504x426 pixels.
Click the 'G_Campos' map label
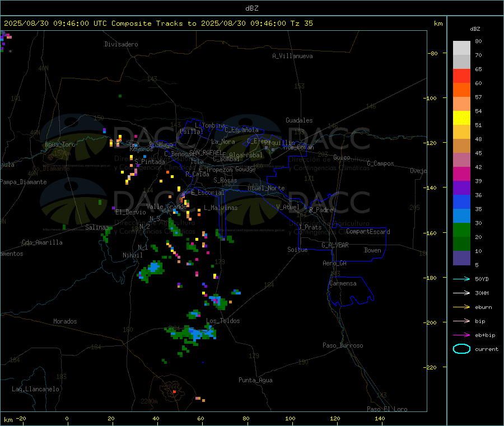point(381,163)
